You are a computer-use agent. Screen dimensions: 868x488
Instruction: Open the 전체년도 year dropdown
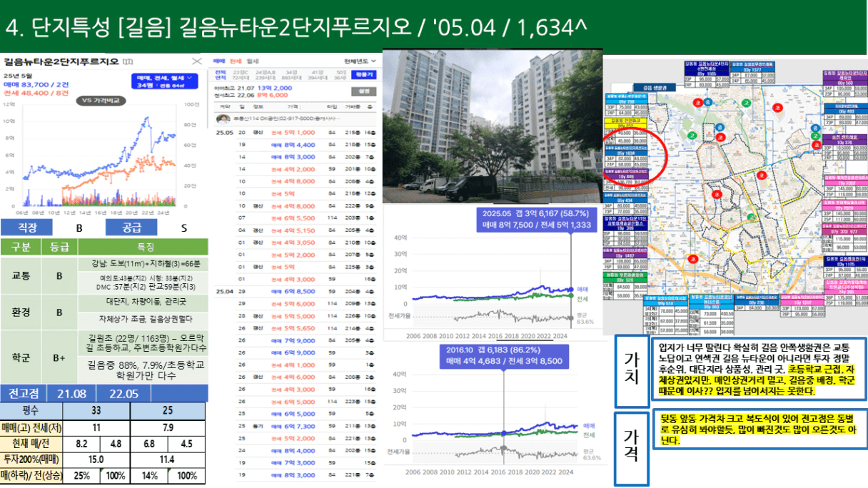[360, 62]
